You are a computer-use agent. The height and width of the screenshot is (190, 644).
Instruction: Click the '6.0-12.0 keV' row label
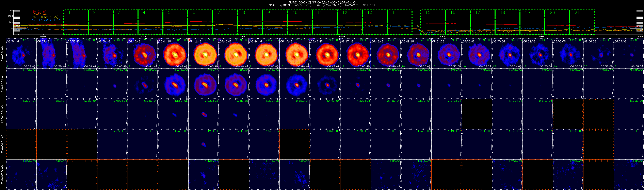(x=3, y=84)
